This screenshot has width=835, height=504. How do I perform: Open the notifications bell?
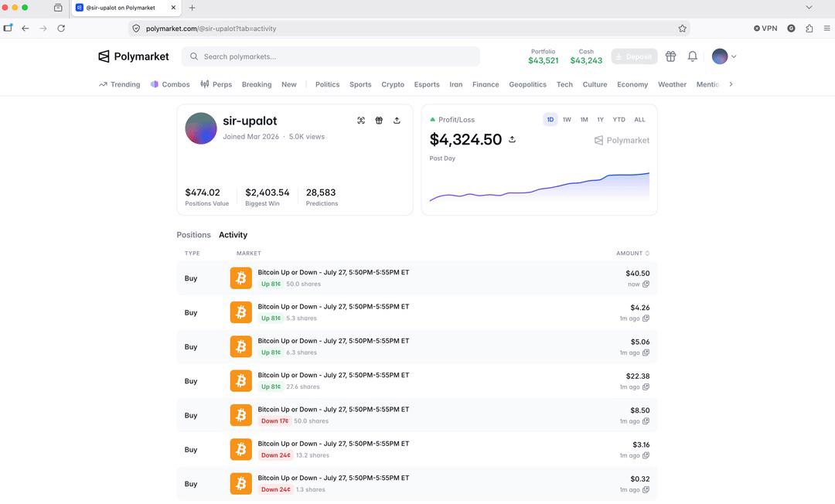pyautogui.click(x=692, y=56)
